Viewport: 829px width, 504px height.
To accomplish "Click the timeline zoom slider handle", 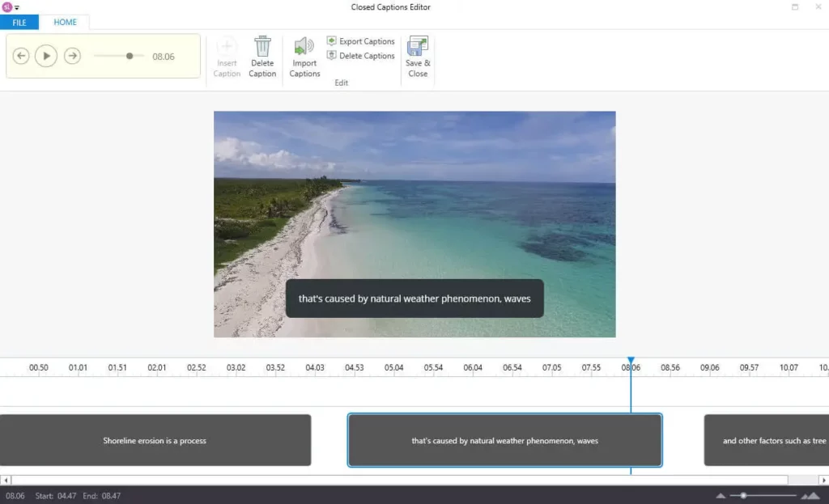I will 743,495.
